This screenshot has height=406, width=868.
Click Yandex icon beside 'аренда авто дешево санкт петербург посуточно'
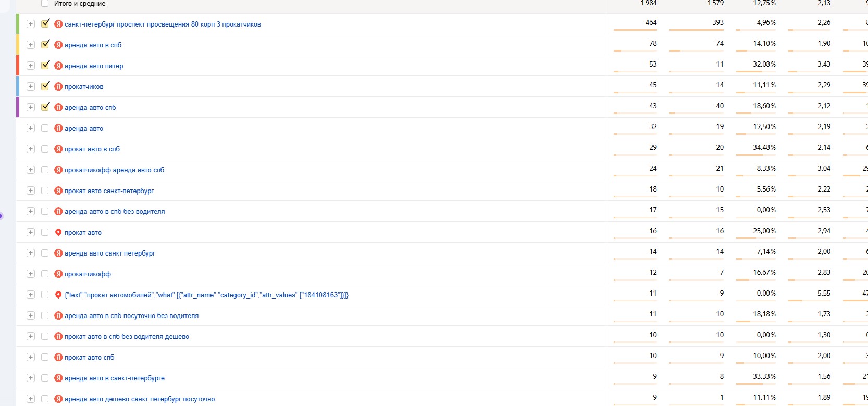pos(58,399)
